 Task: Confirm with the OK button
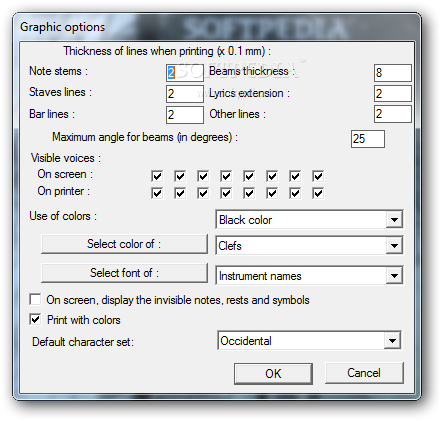273,374
